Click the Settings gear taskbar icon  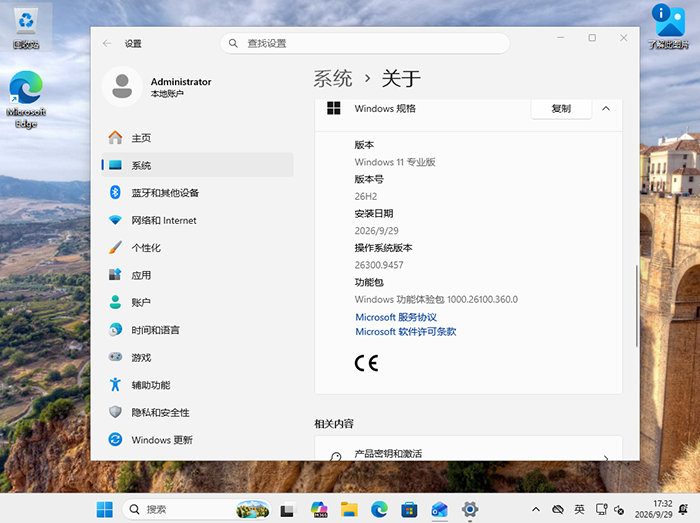470,509
